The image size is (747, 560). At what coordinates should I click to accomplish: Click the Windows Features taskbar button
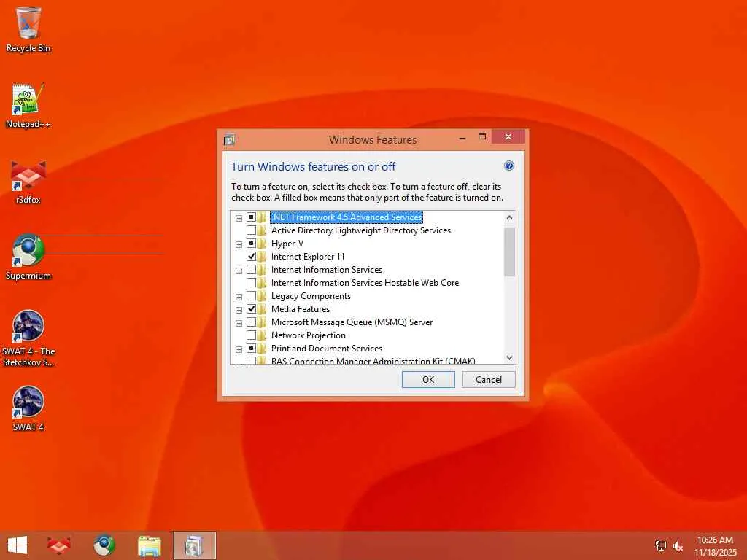point(194,545)
